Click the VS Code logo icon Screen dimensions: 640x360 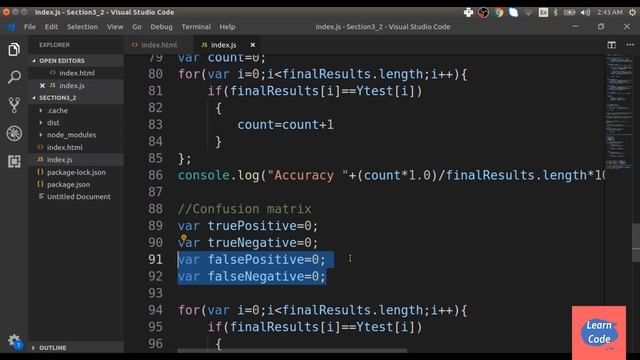pos(11,27)
